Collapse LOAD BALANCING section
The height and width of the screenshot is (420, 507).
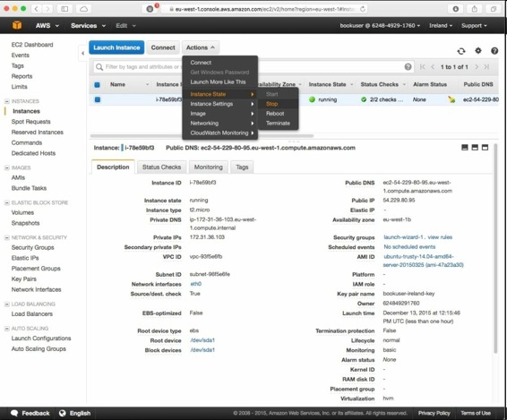coord(6,304)
